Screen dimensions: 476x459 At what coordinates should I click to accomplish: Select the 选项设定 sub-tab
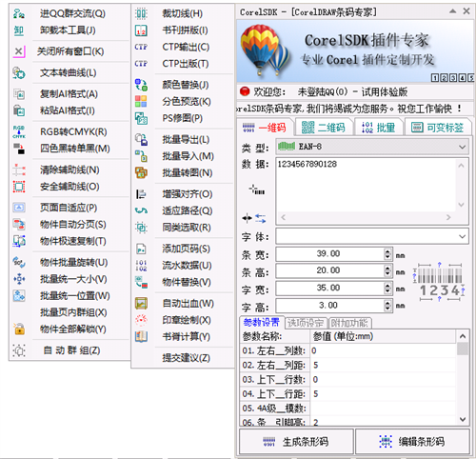306,323
